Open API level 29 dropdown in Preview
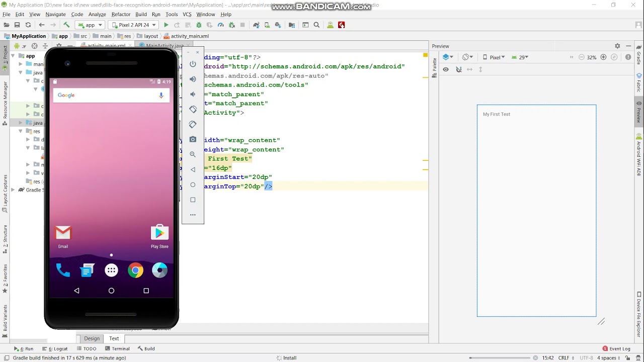Image resolution: width=644 pixels, height=362 pixels. click(520, 57)
